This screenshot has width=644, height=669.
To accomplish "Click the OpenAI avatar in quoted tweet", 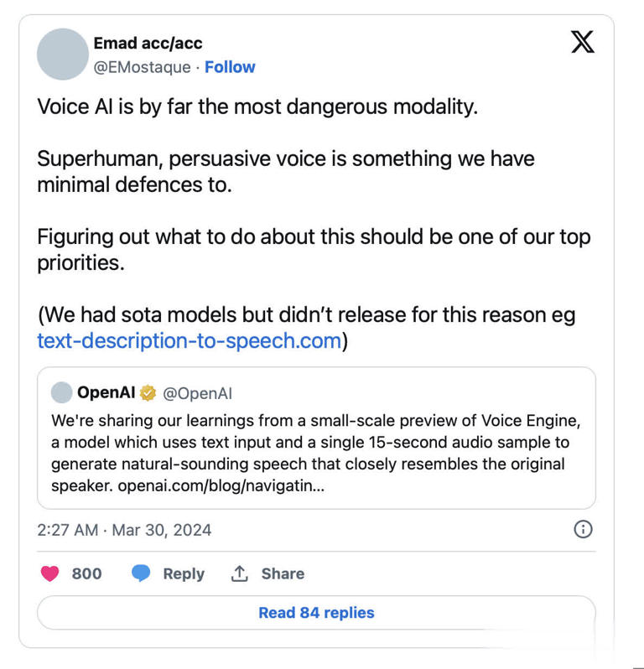I will (61, 392).
